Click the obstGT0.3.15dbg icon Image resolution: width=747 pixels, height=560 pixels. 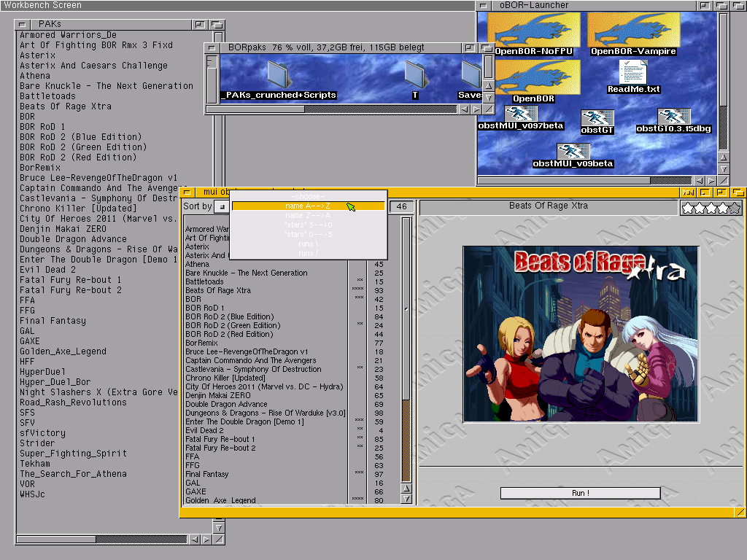(673, 117)
